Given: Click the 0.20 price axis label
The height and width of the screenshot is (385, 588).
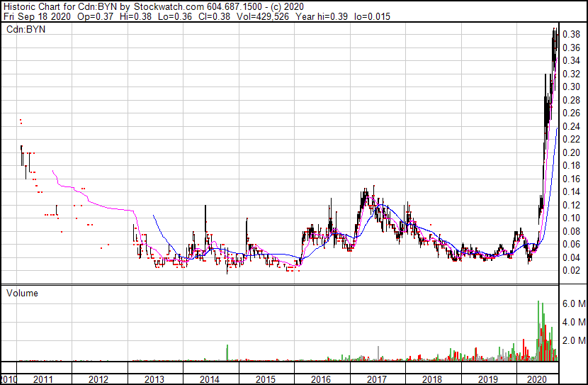Looking at the screenshot, I should pyautogui.click(x=571, y=152).
